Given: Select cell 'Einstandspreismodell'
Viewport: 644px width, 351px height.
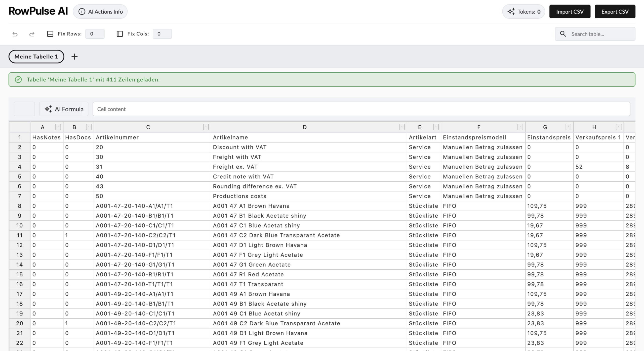Looking at the screenshot, I should click(483, 137).
